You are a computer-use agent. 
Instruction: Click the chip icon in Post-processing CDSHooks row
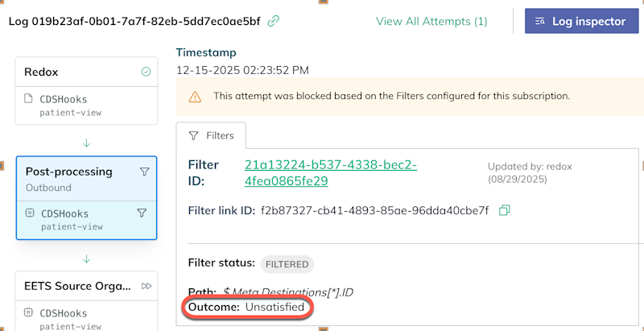click(30, 213)
